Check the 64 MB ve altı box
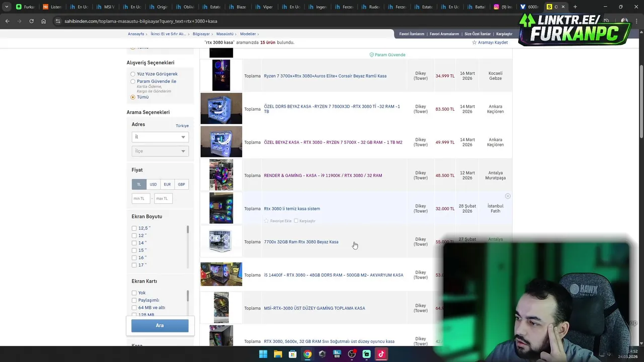Image resolution: width=644 pixels, height=362 pixels. 134,308
